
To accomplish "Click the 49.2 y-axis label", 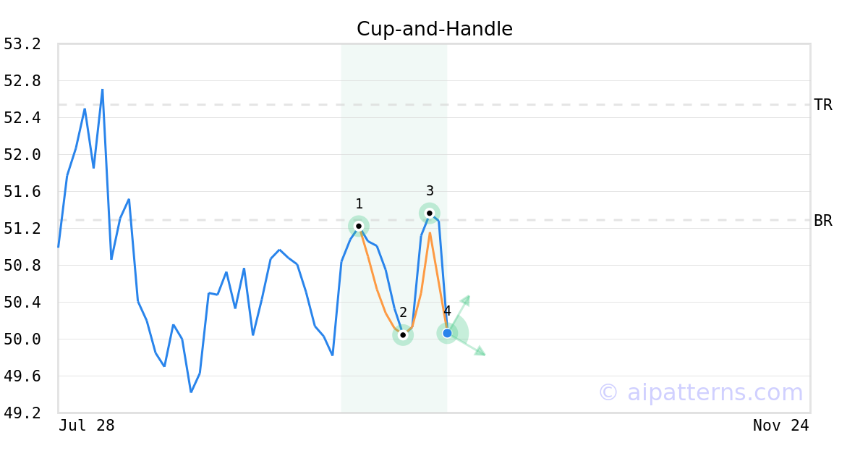I will pyautogui.click(x=22, y=413).
